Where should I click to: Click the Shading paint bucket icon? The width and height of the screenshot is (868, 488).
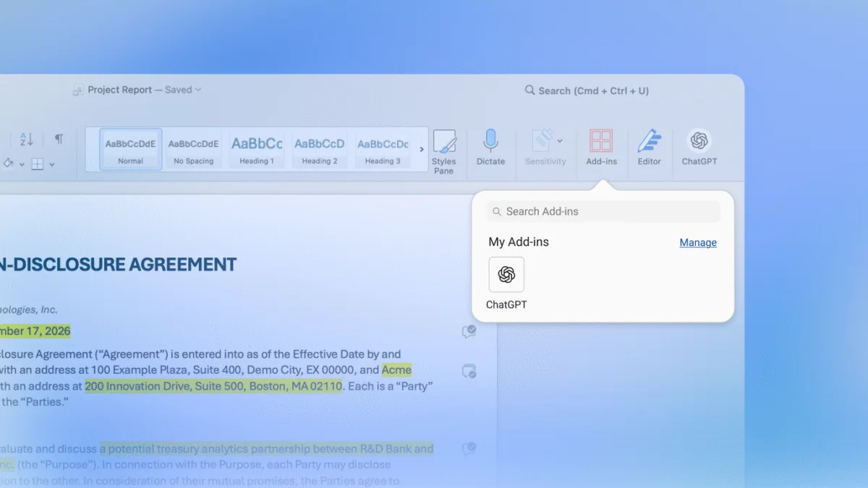coord(8,164)
